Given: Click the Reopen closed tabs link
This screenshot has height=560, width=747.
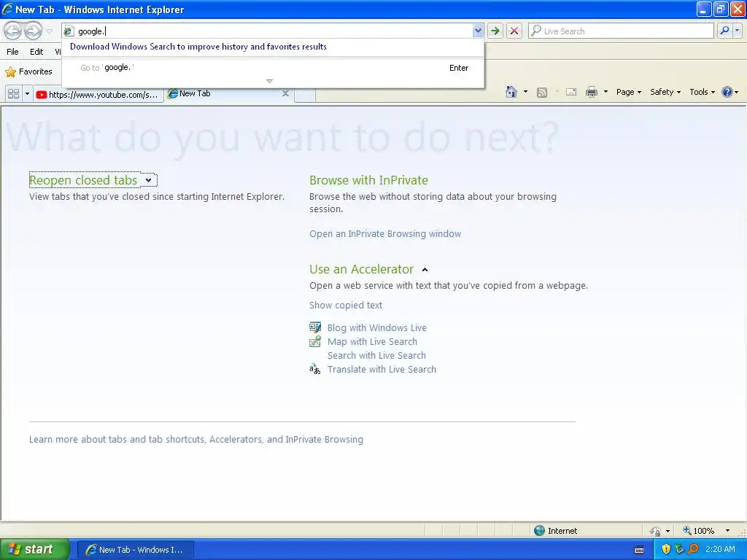Looking at the screenshot, I should click(83, 180).
